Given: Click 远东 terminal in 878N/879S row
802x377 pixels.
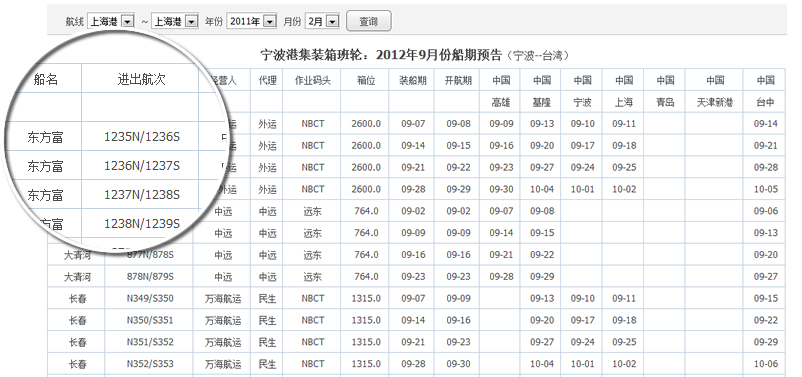Looking at the screenshot, I should pyautogui.click(x=313, y=277).
